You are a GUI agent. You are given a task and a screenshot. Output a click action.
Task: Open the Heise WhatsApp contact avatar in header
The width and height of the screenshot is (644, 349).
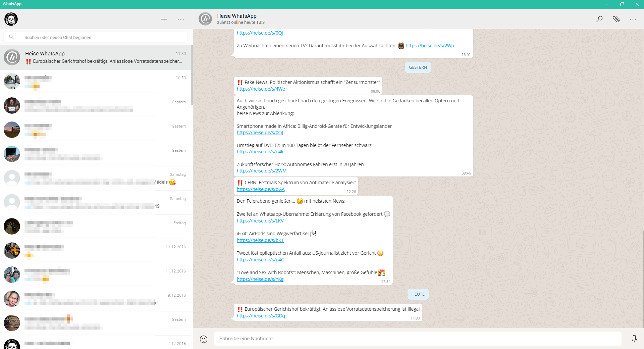205,19
